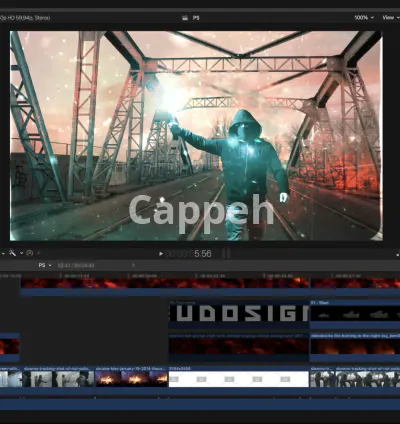Click the clapperboard project icon beside PS
Viewport: 400px width, 424px height.
coord(185,18)
